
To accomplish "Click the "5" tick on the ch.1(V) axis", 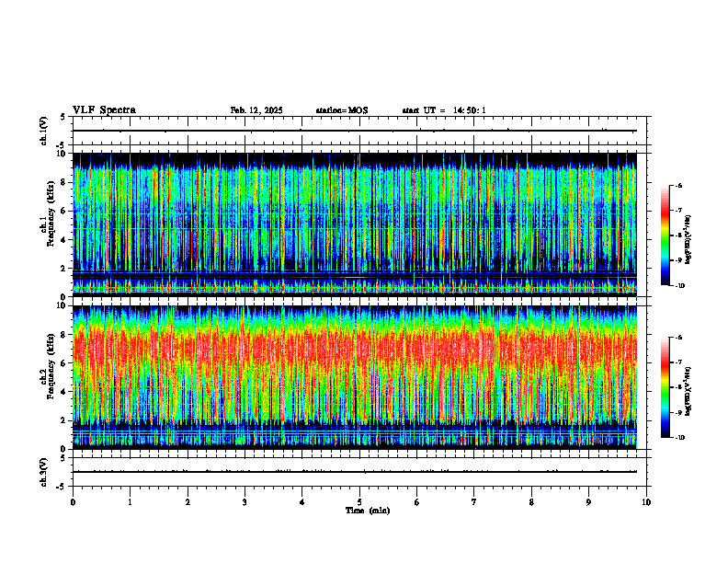I will [x=63, y=117].
